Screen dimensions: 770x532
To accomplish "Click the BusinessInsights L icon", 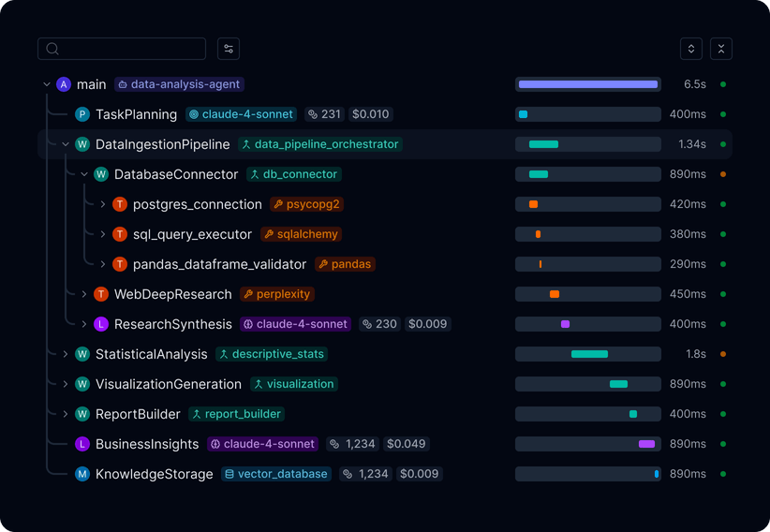I will (x=82, y=444).
